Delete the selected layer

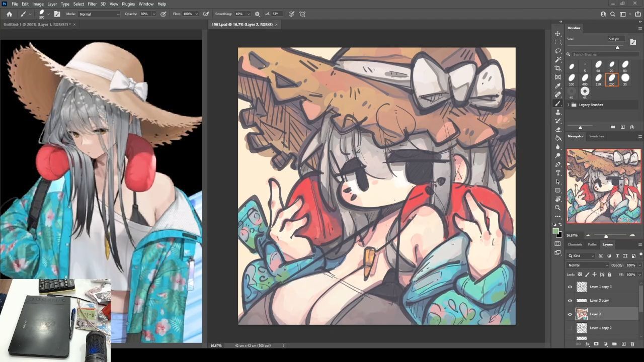[x=632, y=344]
